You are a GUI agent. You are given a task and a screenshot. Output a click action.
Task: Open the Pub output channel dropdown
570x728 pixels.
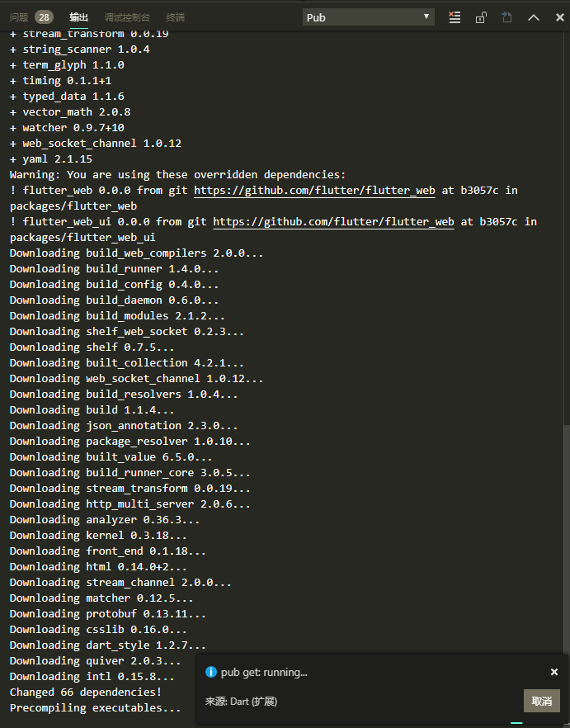click(369, 17)
